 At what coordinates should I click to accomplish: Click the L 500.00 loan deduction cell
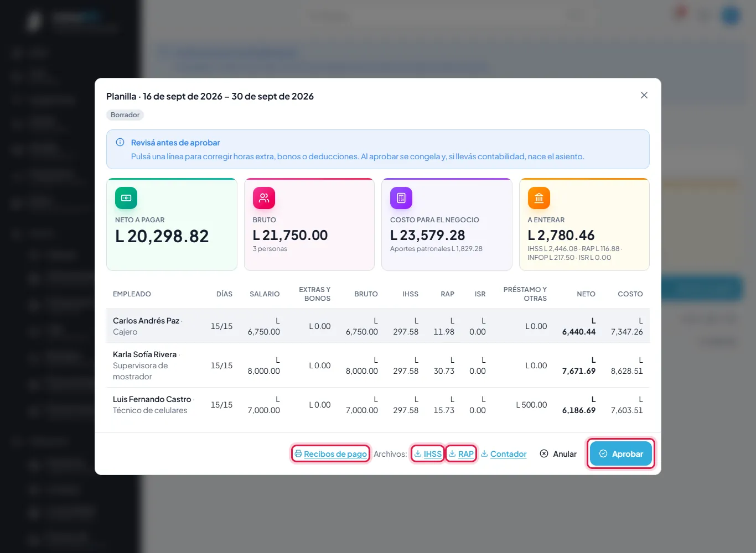click(x=531, y=405)
